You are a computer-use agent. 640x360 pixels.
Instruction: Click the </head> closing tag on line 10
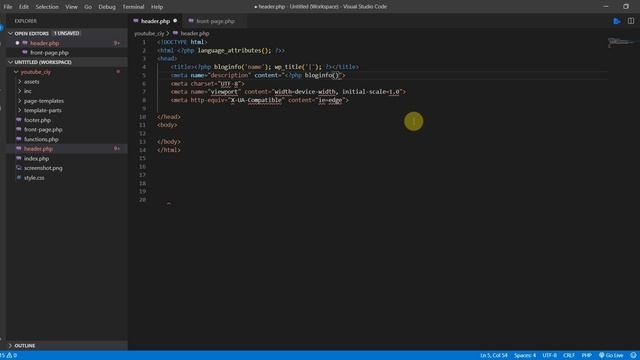pyautogui.click(x=169, y=117)
